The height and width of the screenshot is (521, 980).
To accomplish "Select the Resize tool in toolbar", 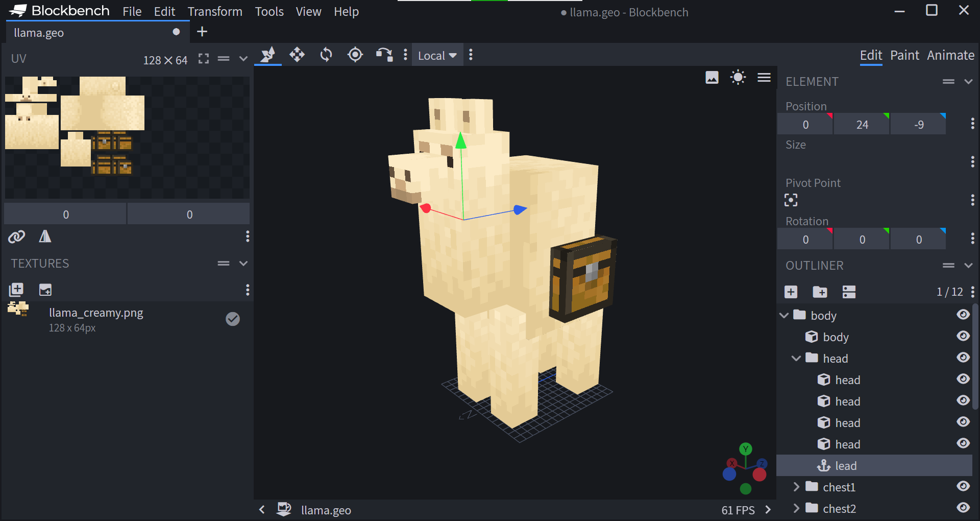I will point(268,55).
